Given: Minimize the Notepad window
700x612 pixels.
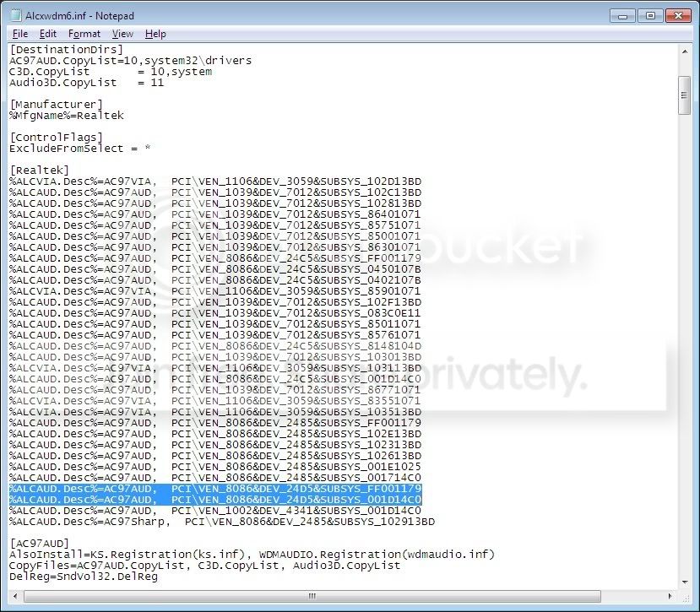Looking at the screenshot, I should [623, 16].
